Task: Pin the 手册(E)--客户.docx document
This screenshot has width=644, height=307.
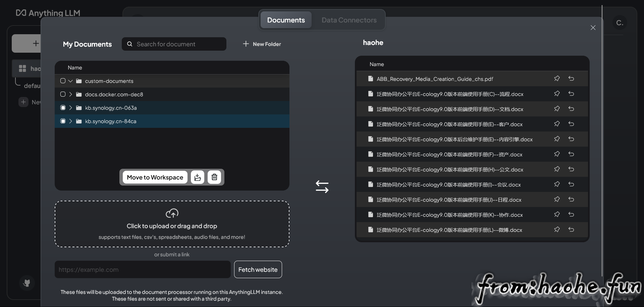Action: 557,124
